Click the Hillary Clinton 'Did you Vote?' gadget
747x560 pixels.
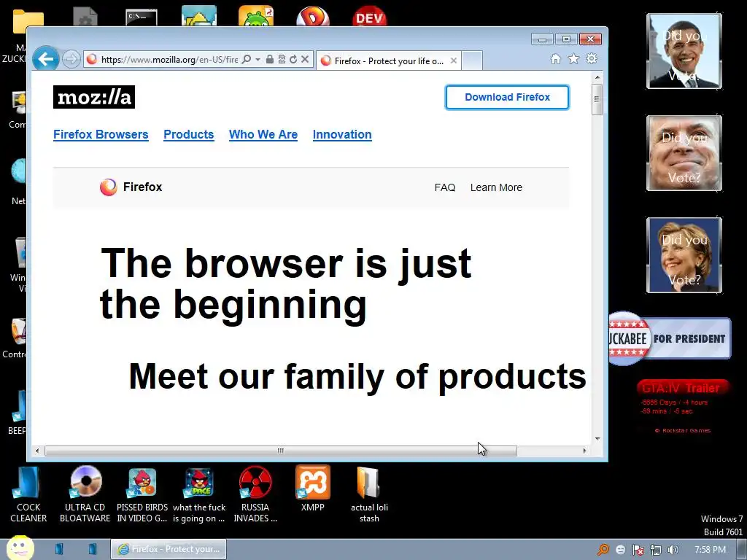pyautogui.click(x=684, y=254)
